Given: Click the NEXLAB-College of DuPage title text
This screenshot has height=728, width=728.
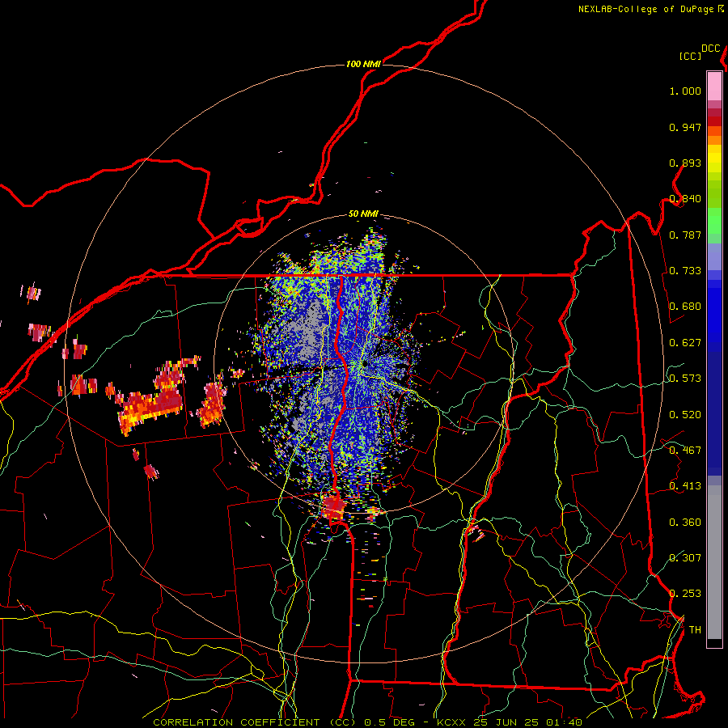Looking at the screenshot, I should coord(645,9).
